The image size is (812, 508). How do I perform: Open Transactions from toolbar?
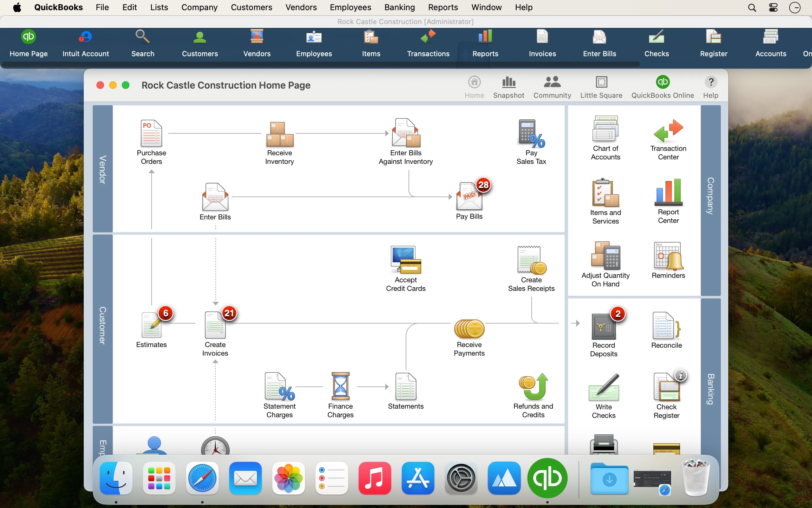click(428, 44)
